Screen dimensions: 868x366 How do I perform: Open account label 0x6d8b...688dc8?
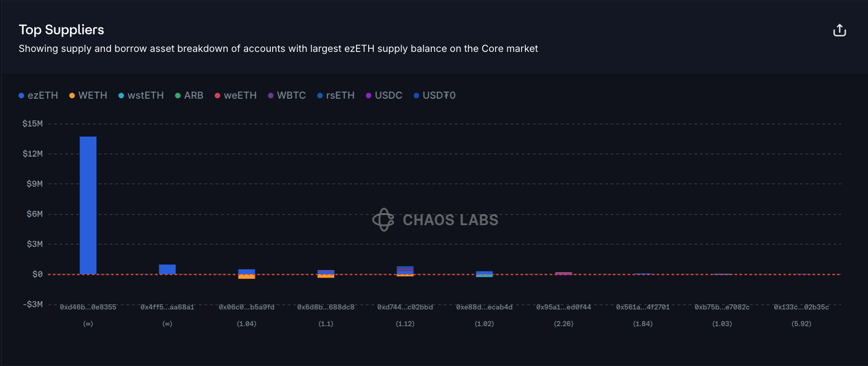point(326,307)
